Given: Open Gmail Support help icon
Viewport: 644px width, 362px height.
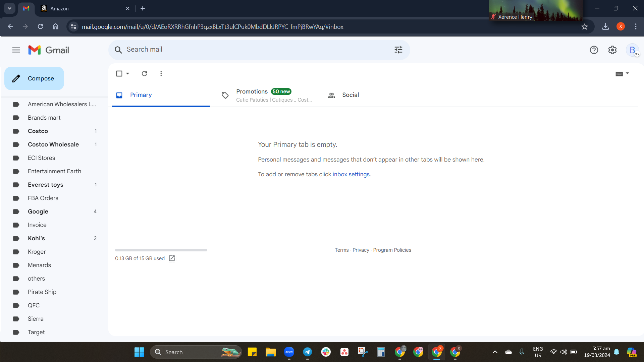Looking at the screenshot, I should tap(594, 50).
